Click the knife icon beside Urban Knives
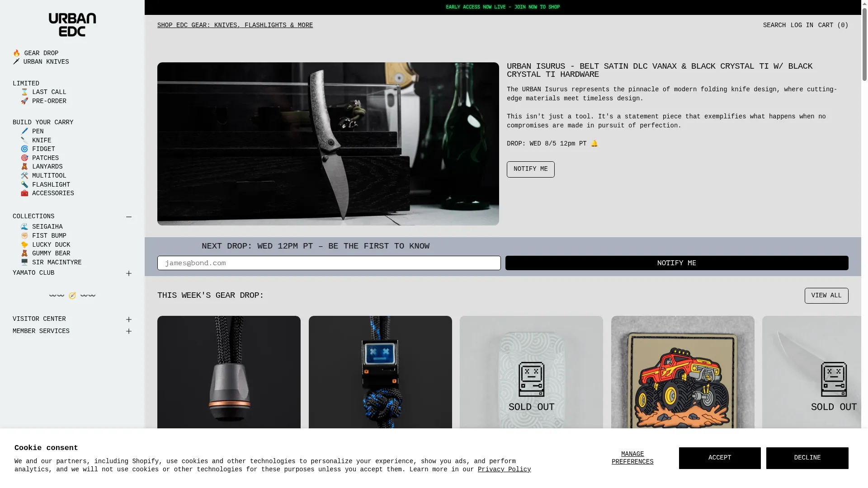The image size is (868, 488). (16, 62)
